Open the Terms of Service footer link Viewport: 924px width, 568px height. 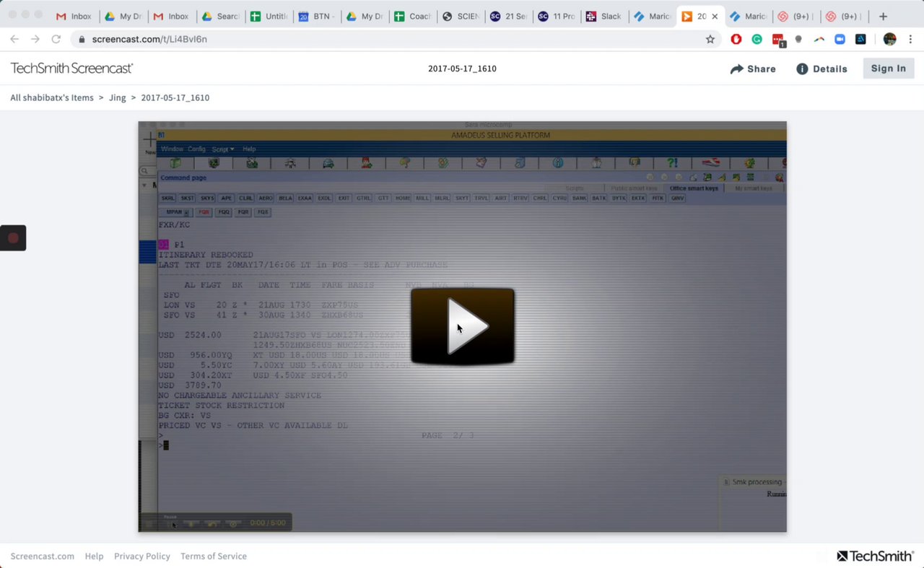[214, 556]
